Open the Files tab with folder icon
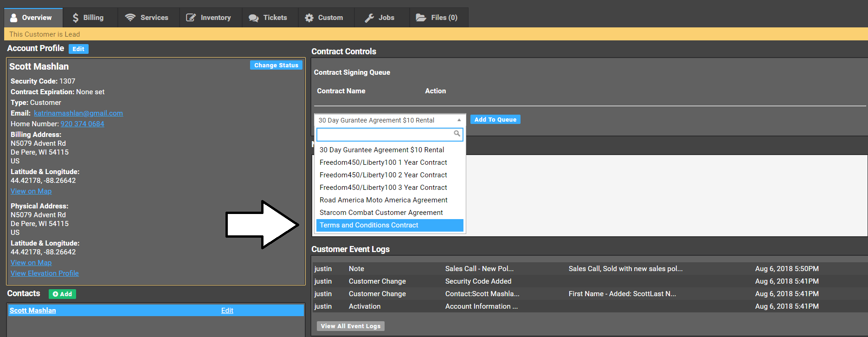This screenshot has height=337, width=868. point(437,18)
